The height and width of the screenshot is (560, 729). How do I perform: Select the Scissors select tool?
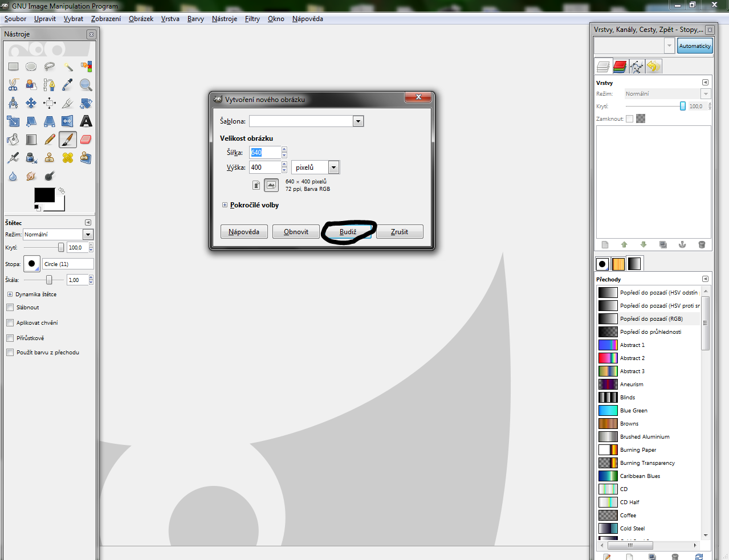[x=13, y=85]
